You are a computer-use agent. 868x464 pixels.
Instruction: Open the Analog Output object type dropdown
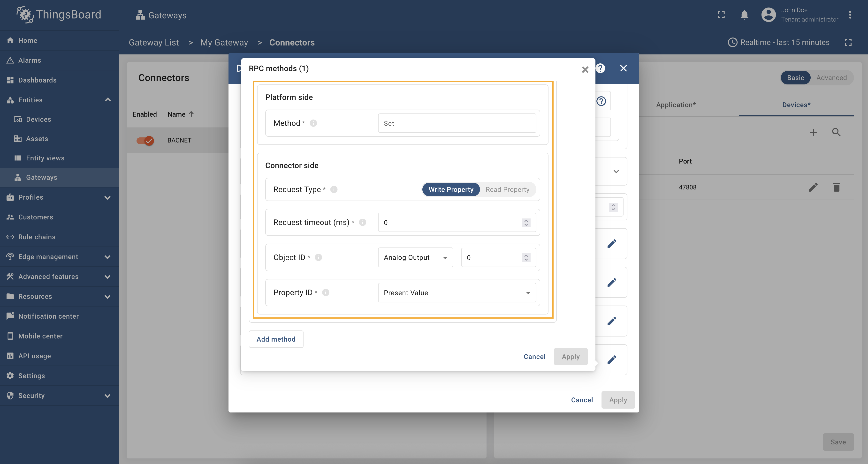[415, 258]
